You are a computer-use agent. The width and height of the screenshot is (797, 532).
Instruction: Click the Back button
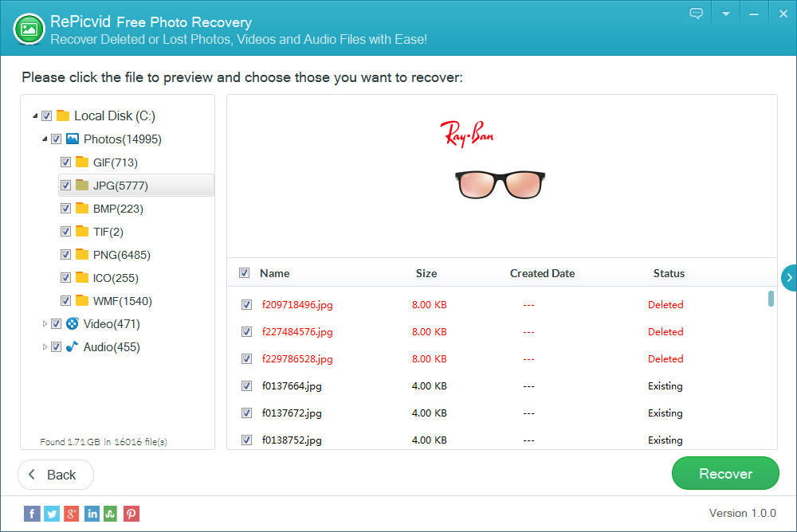(55, 474)
